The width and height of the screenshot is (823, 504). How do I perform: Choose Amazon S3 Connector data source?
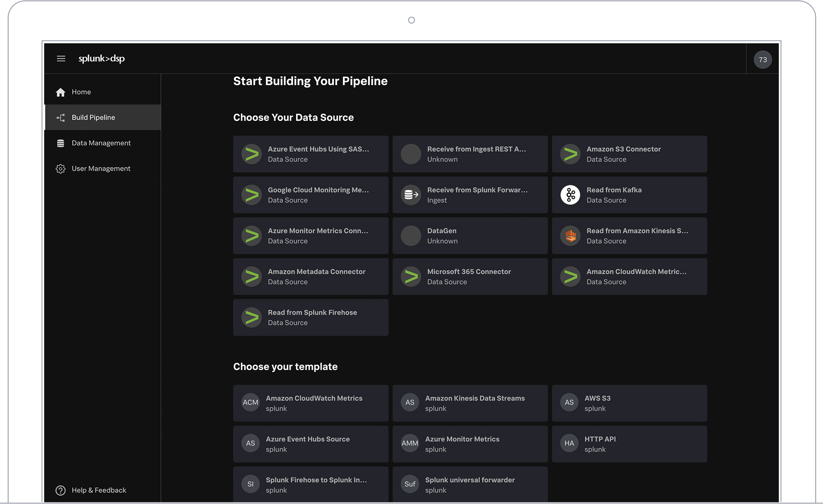click(630, 154)
